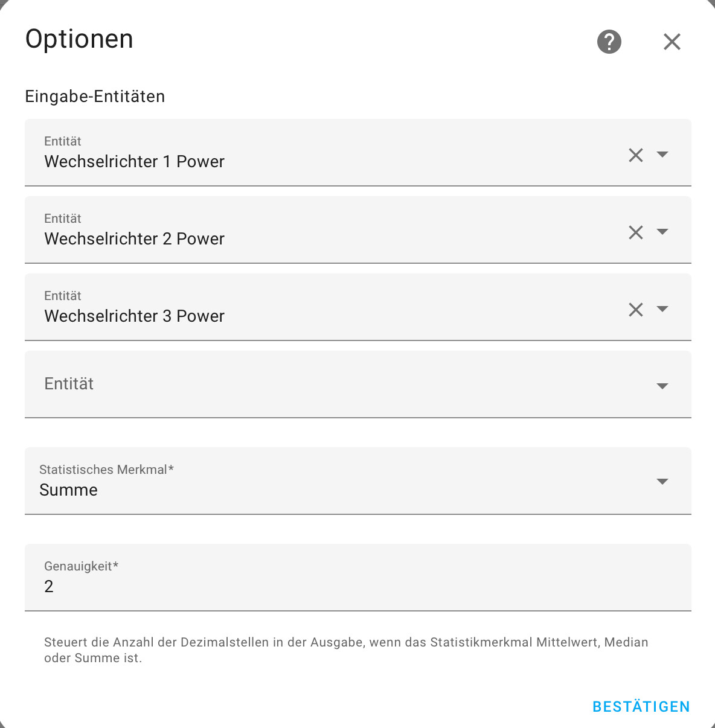Confirm with the BESTÄTIGEN button
The height and width of the screenshot is (728, 715).
(641, 707)
